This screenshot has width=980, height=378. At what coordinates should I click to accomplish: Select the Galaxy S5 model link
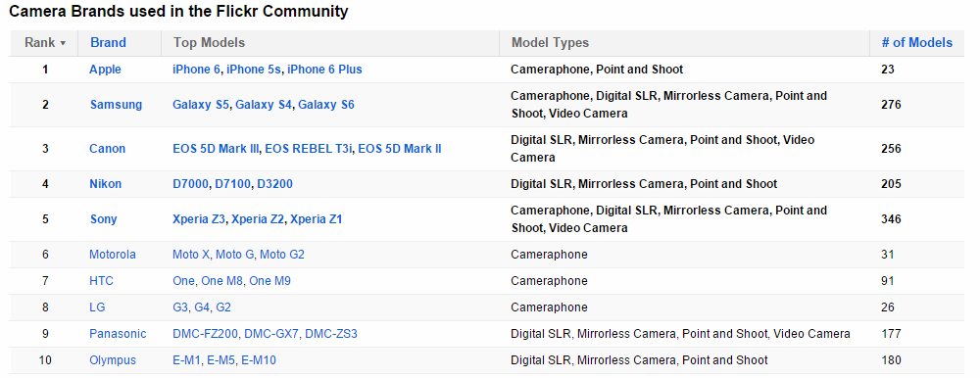(x=201, y=105)
